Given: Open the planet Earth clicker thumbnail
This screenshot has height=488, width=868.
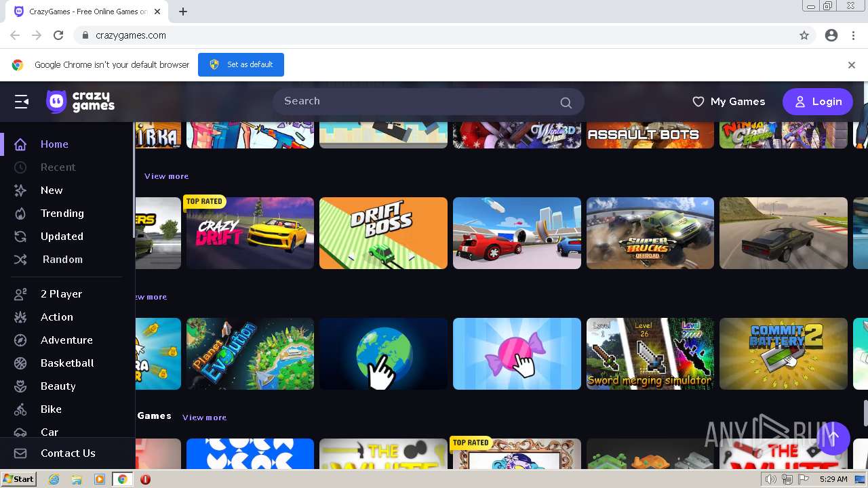Looking at the screenshot, I should pos(383,354).
